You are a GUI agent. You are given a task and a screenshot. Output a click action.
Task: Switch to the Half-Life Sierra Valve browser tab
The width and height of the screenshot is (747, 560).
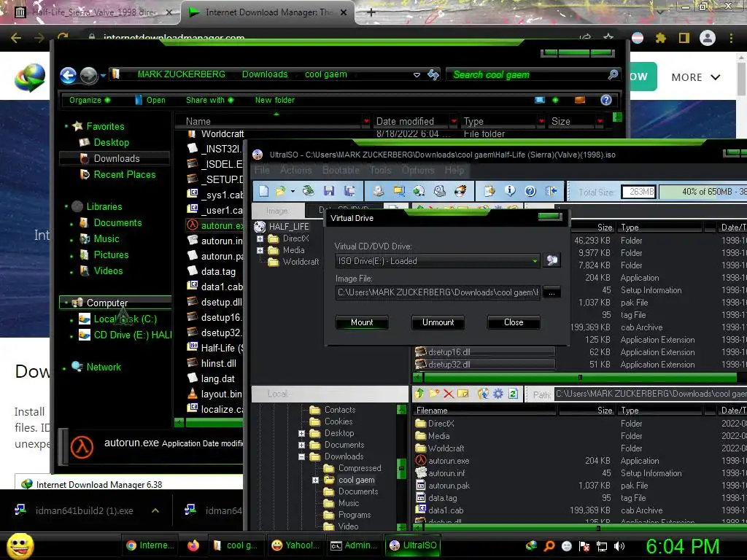(x=93, y=12)
